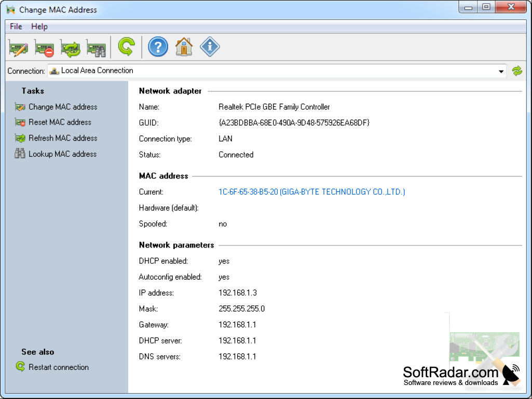Screen dimensions: 532x399
Task: Refresh connections list with green arrows icon
Action: (x=517, y=71)
